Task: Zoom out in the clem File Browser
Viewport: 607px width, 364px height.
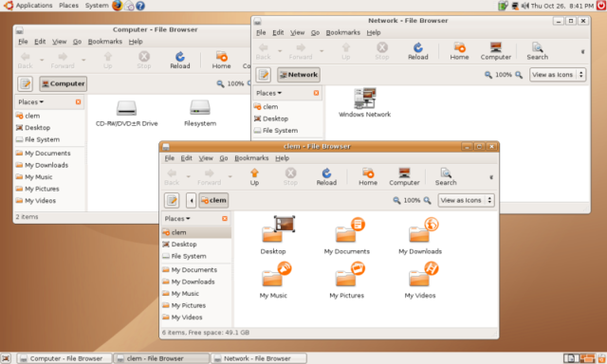Action: pos(396,200)
